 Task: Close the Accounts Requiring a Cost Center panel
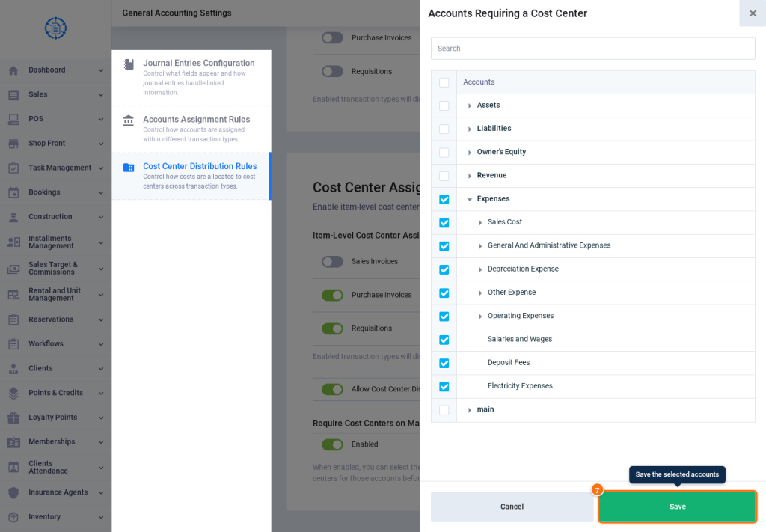[x=753, y=13]
